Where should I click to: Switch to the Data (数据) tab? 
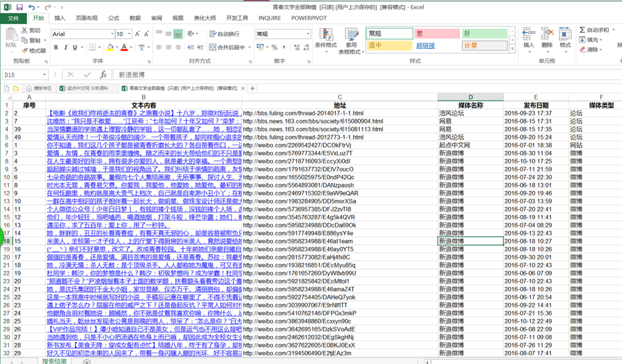(135, 18)
